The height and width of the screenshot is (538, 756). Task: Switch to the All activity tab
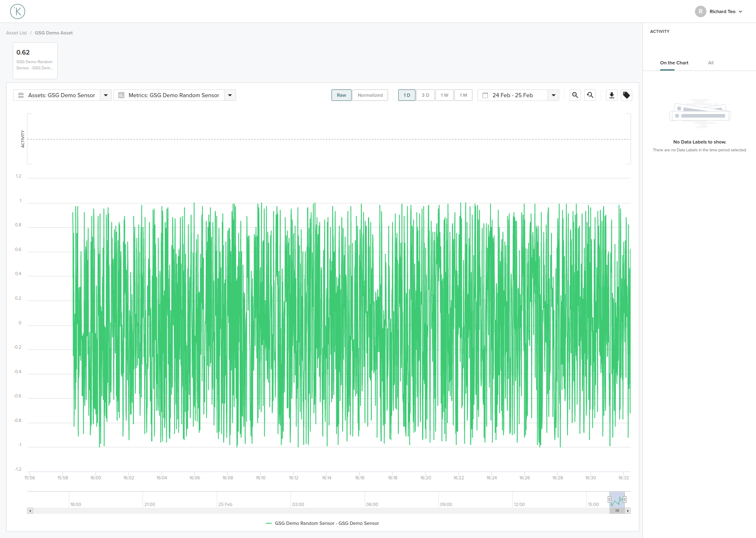coord(711,63)
